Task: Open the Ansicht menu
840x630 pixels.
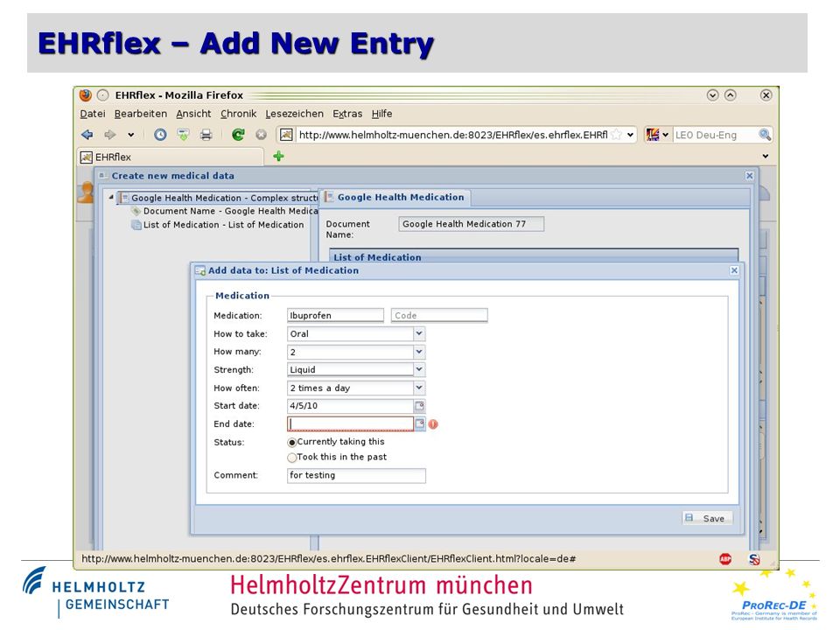Action: (193, 114)
